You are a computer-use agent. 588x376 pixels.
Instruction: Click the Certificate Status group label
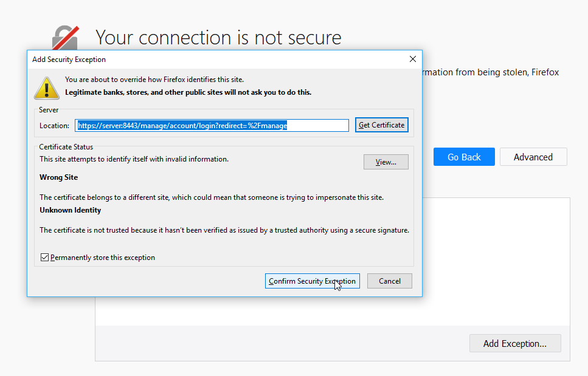point(66,147)
